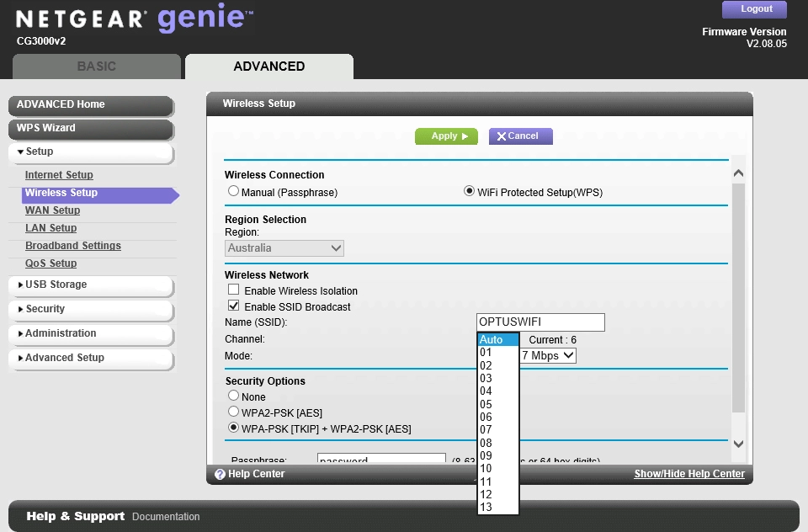This screenshot has width=808, height=532.
Task: Switch to the BASIC tab
Action: [97, 66]
